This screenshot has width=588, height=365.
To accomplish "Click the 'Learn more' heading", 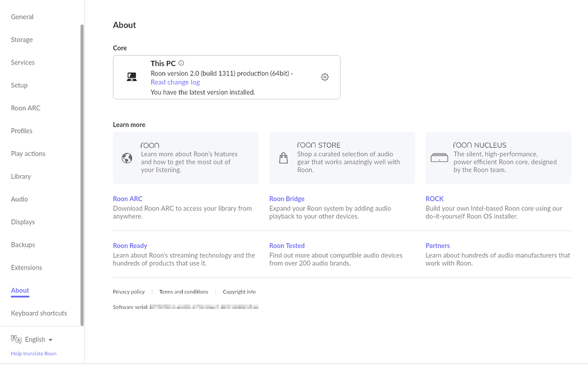I will coord(129,125).
